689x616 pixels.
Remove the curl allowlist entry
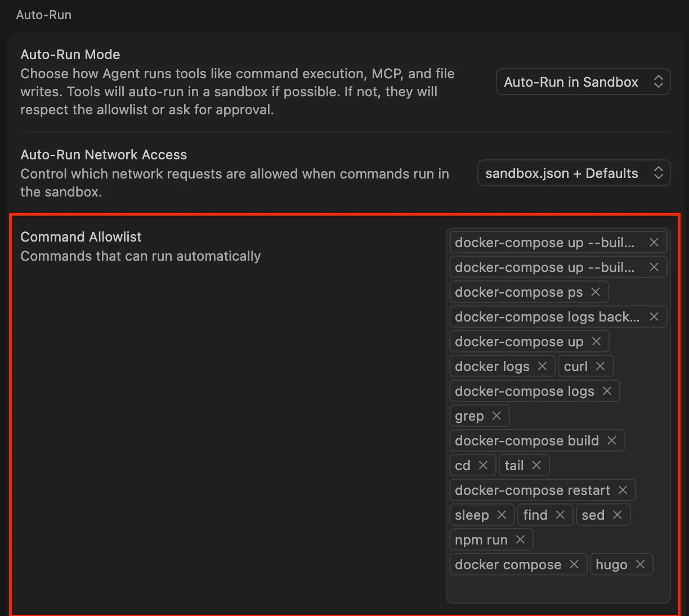click(601, 366)
